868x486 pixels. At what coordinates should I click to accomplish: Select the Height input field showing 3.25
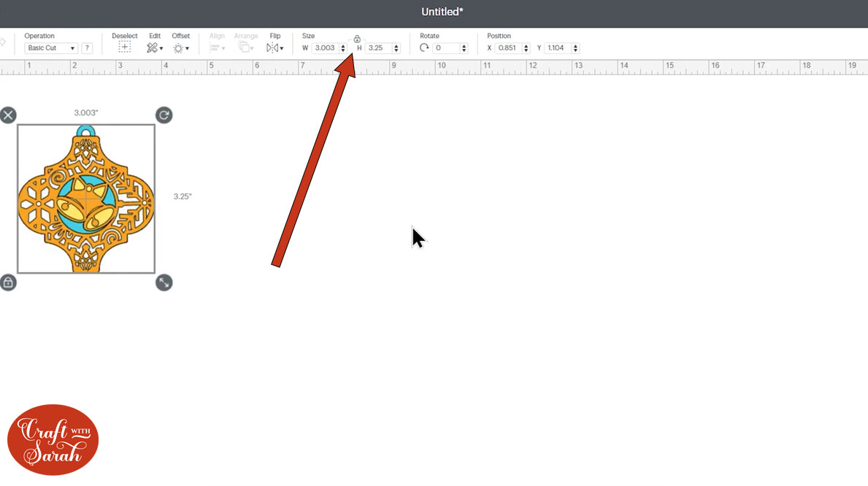(378, 48)
